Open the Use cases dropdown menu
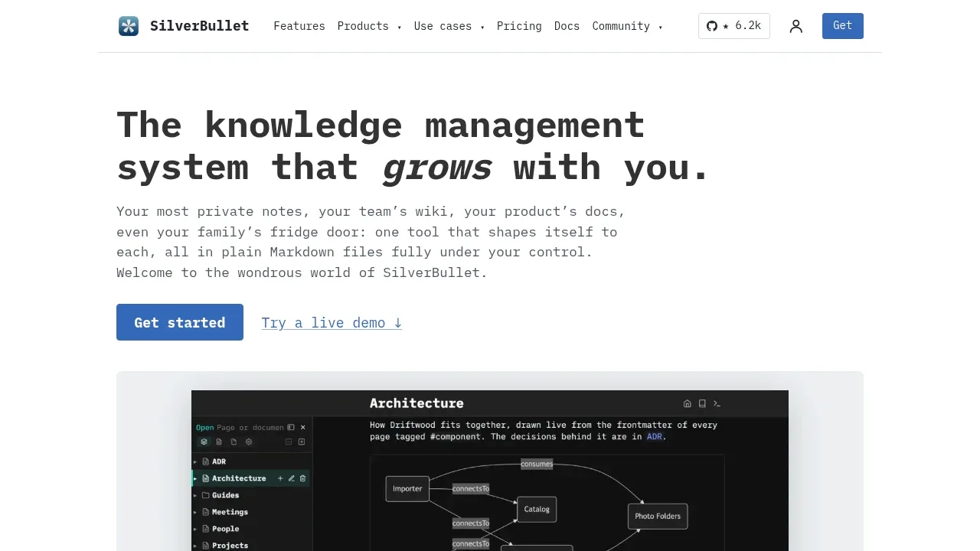 (x=449, y=26)
